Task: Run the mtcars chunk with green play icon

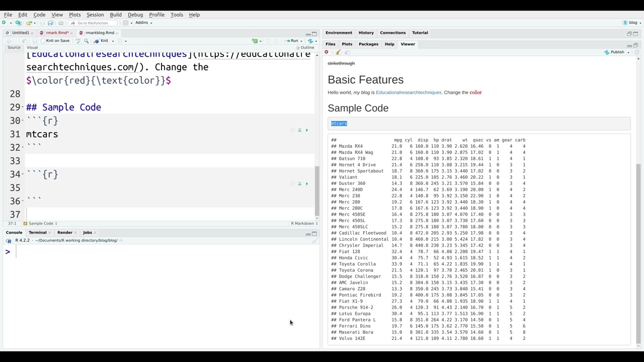Action: click(306, 130)
